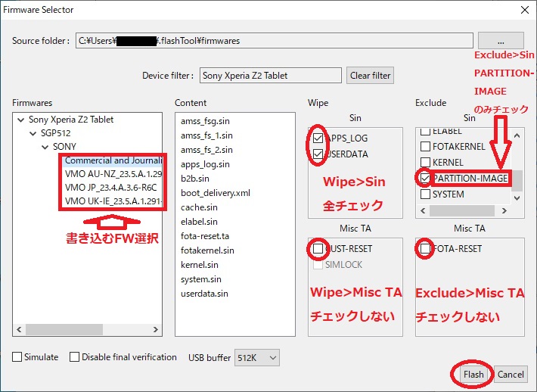Select amss_fsg.sin in Content list
This screenshot has width=537, height=392.
[x=205, y=121]
